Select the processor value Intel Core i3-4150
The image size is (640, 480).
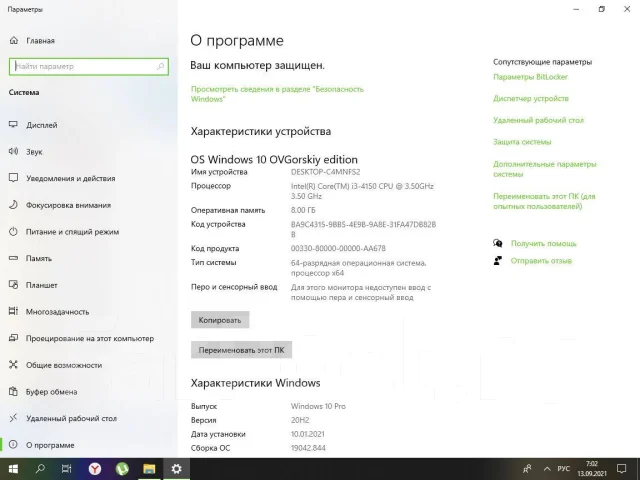(x=362, y=191)
